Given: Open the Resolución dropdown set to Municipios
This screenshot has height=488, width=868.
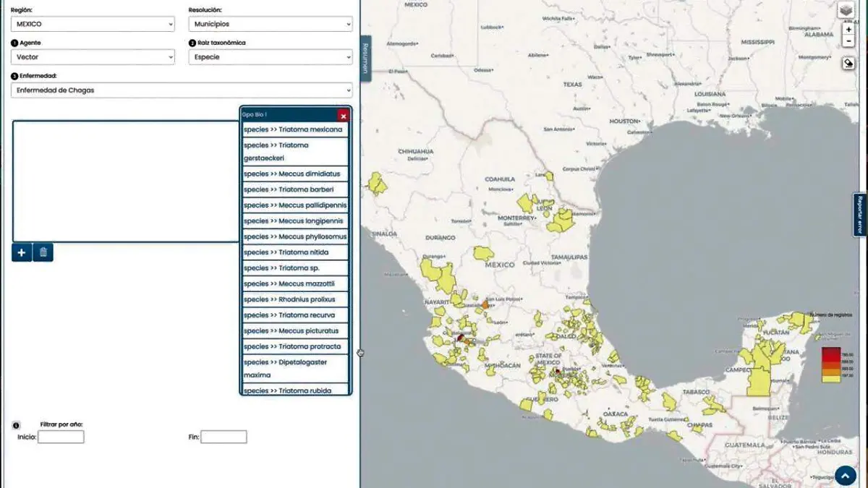Looking at the screenshot, I should tap(270, 24).
